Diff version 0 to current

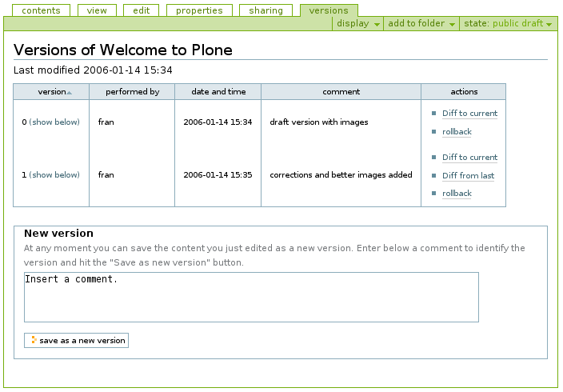(x=469, y=114)
